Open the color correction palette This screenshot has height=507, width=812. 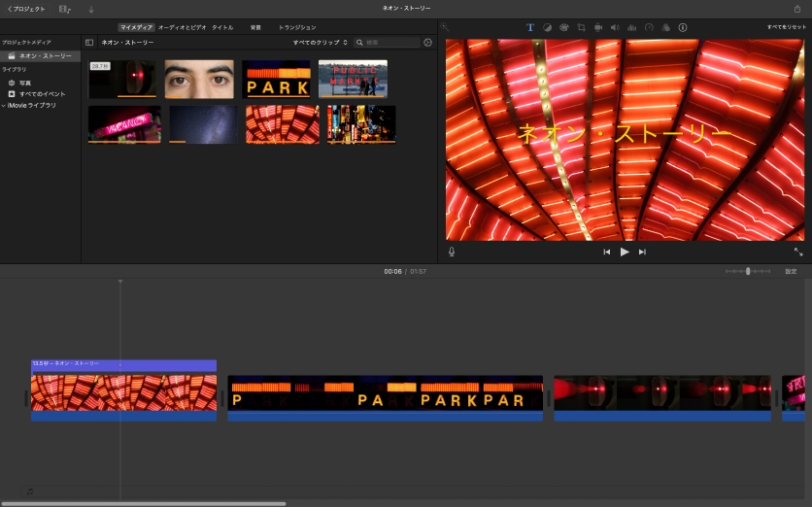[x=563, y=27]
